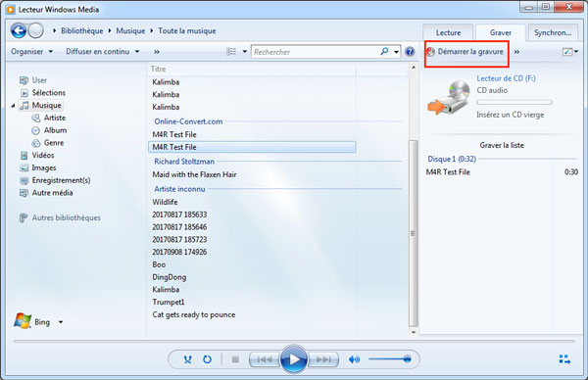Click the grey forward navigation arrow
Image resolution: width=588 pixels, height=380 pixels.
point(35,30)
